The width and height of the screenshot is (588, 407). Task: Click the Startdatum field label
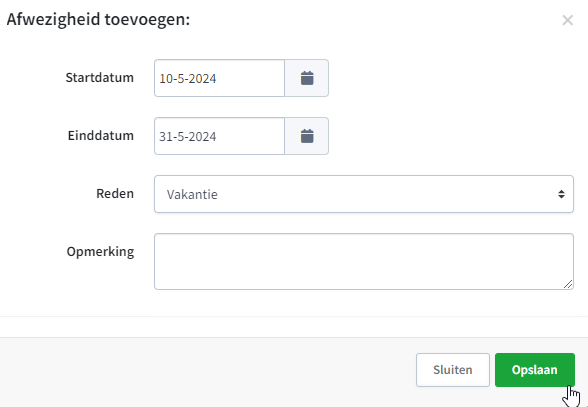coord(100,78)
